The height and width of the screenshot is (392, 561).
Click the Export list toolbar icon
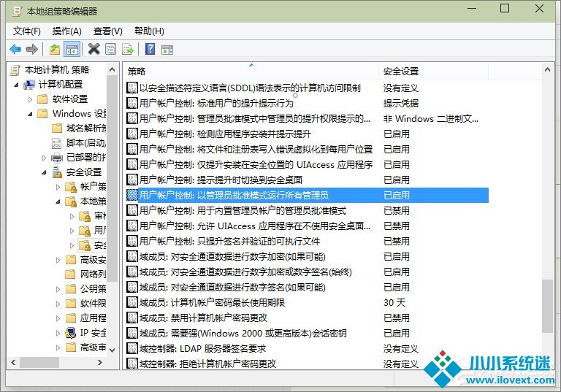[x=128, y=49]
